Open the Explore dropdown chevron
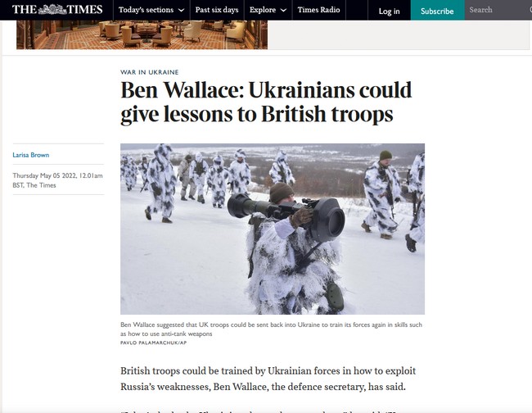Viewport: 532px width, 413px height. click(x=283, y=10)
